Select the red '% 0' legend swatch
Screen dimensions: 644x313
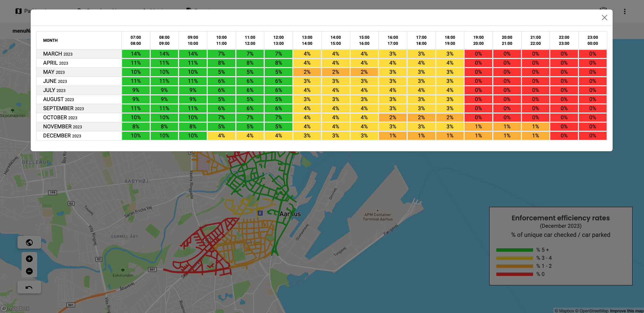click(x=515, y=274)
